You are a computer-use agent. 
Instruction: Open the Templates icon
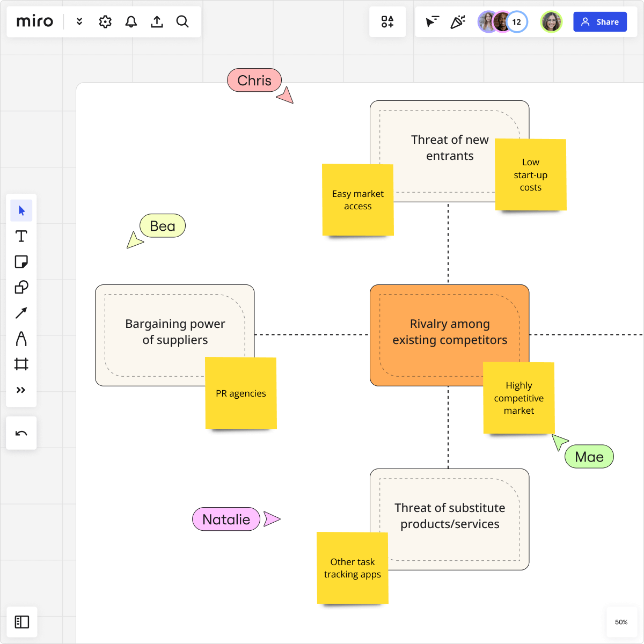tap(387, 21)
